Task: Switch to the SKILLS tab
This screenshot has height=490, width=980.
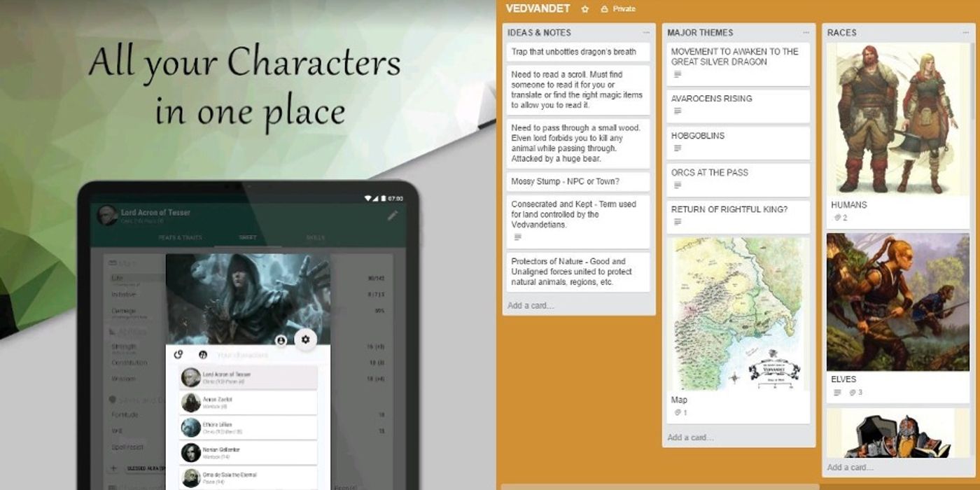Action: click(316, 238)
